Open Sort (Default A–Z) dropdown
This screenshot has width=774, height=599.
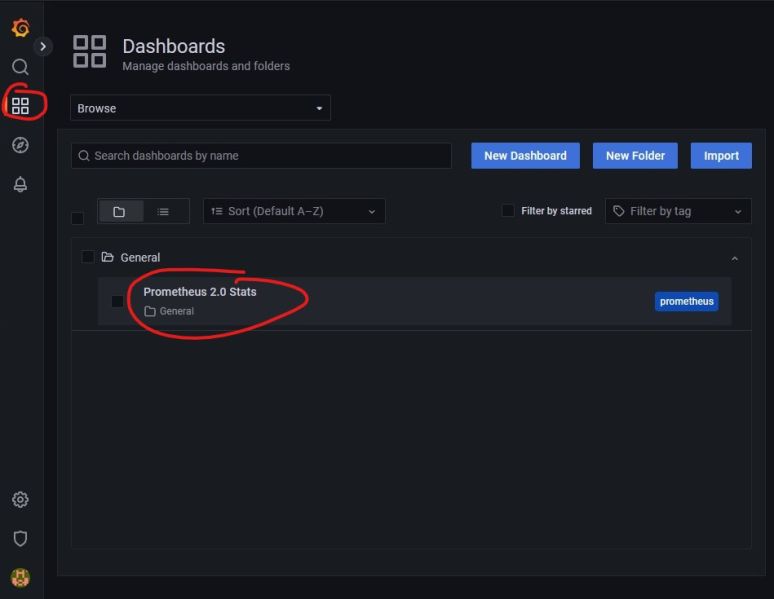pyautogui.click(x=294, y=211)
